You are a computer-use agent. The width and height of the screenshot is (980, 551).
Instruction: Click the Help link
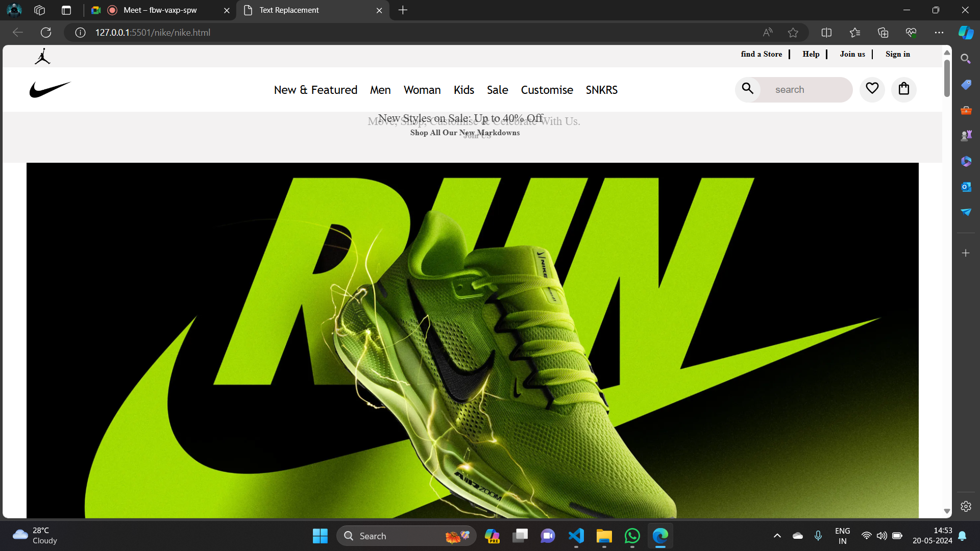811,54
